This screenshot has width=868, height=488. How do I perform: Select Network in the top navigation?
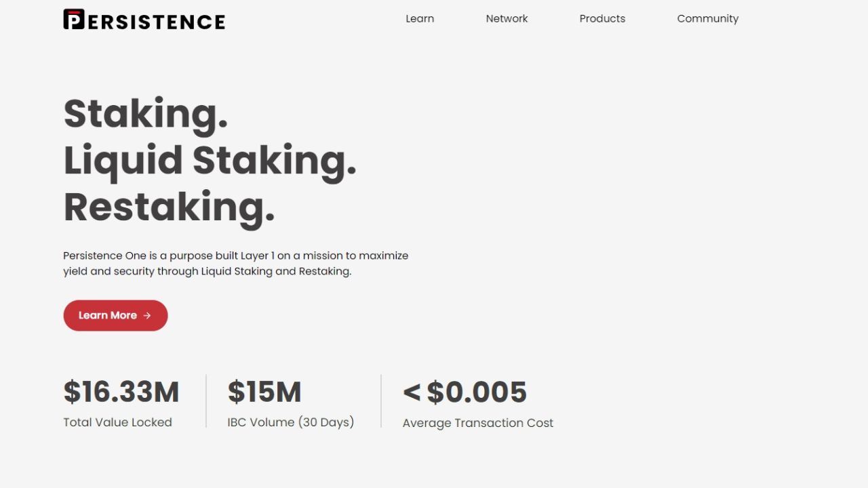click(507, 18)
